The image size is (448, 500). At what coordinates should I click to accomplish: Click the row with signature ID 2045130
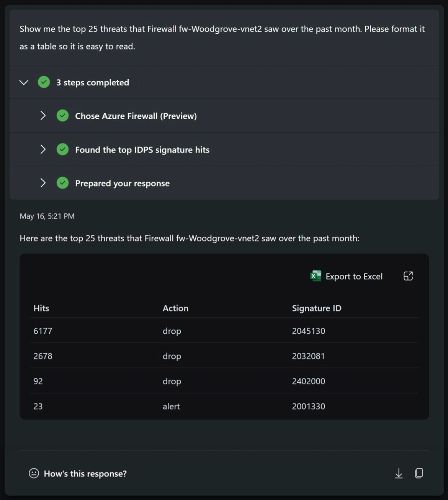[x=224, y=331]
